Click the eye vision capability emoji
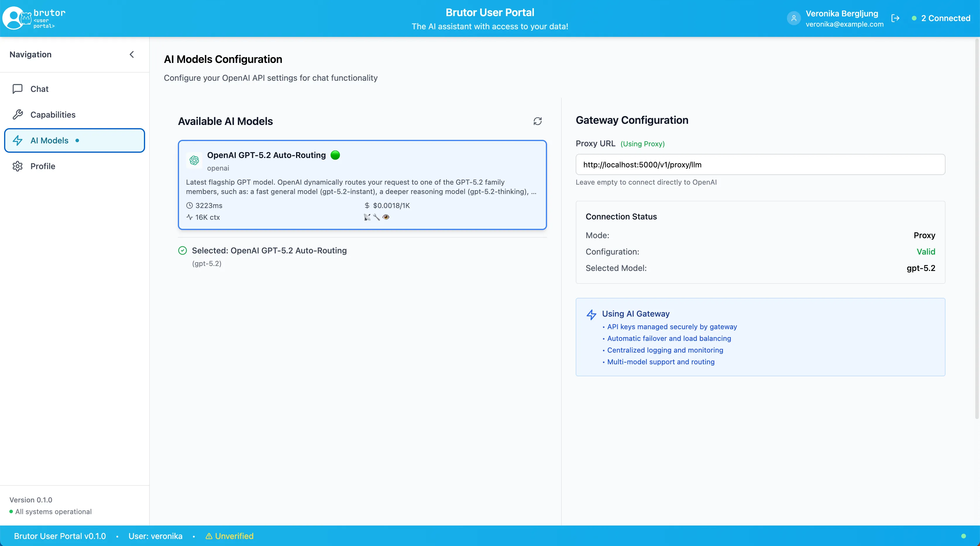 coord(386,217)
